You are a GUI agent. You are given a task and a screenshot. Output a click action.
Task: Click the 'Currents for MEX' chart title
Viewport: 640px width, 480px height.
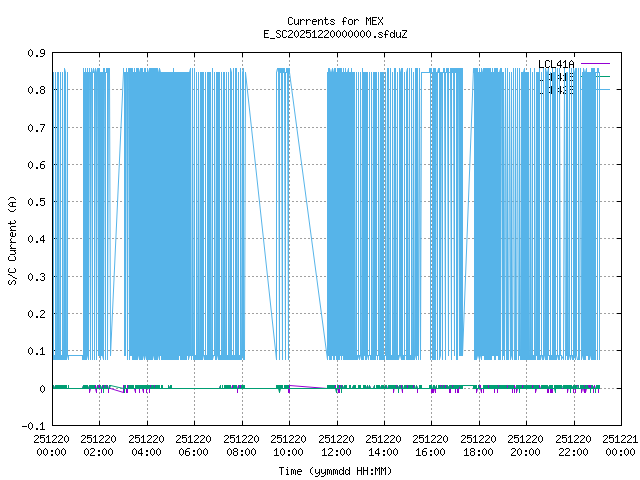(334, 21)
